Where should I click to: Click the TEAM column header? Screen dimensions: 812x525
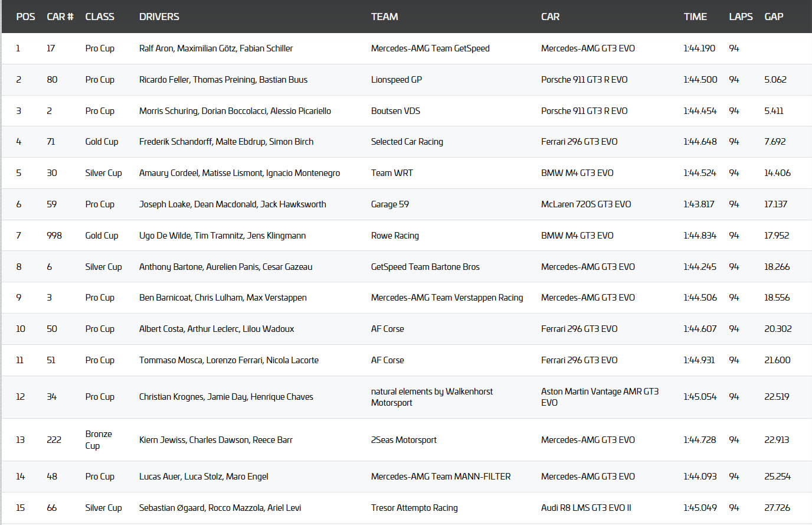click(x=385, y=17)
